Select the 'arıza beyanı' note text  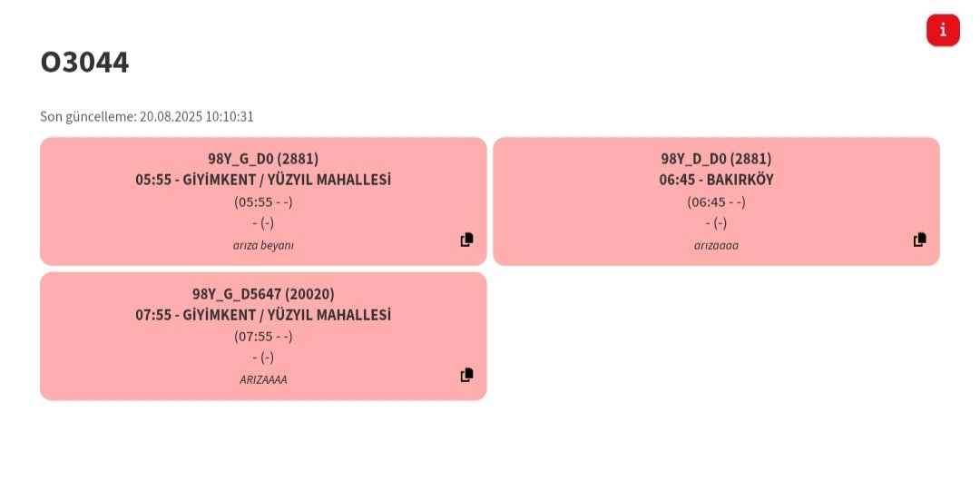(x=263, y=245)
